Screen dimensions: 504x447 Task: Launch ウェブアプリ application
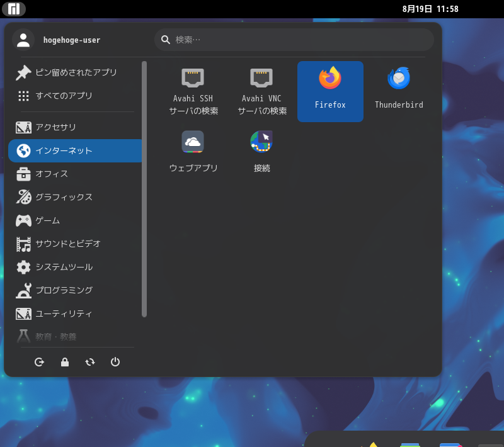(x=193, y=152)
